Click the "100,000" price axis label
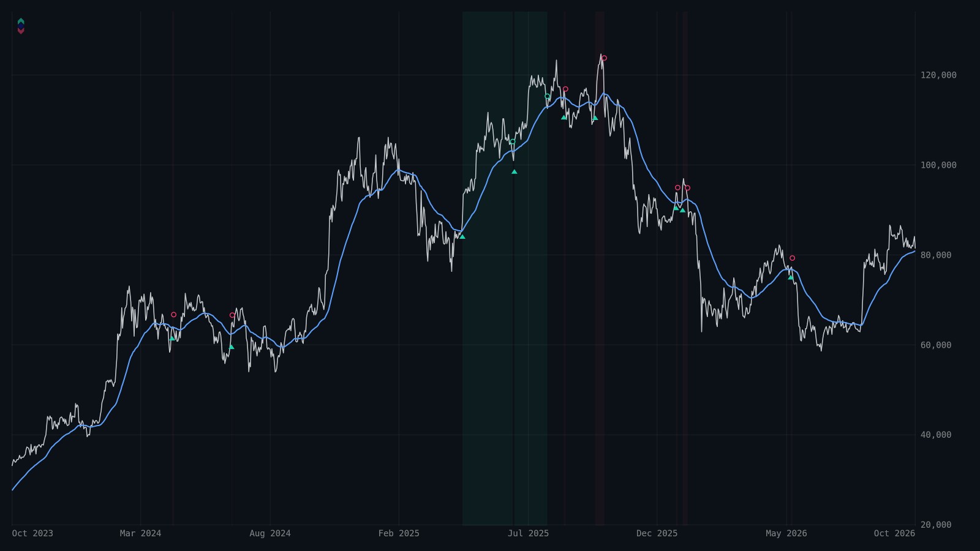 tap(938, 165)
